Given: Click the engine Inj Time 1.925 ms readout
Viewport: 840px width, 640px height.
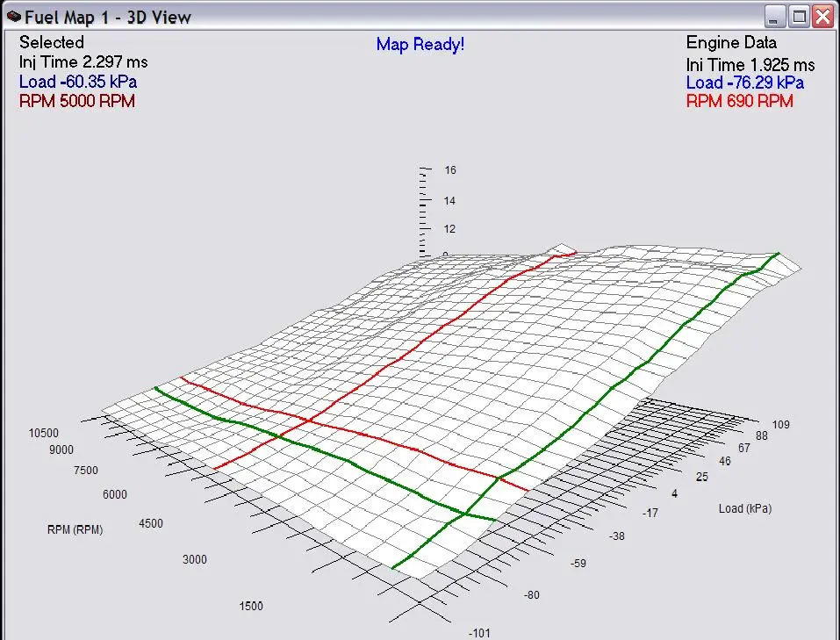Looking at the screenshot, I should tap(750, 65).
